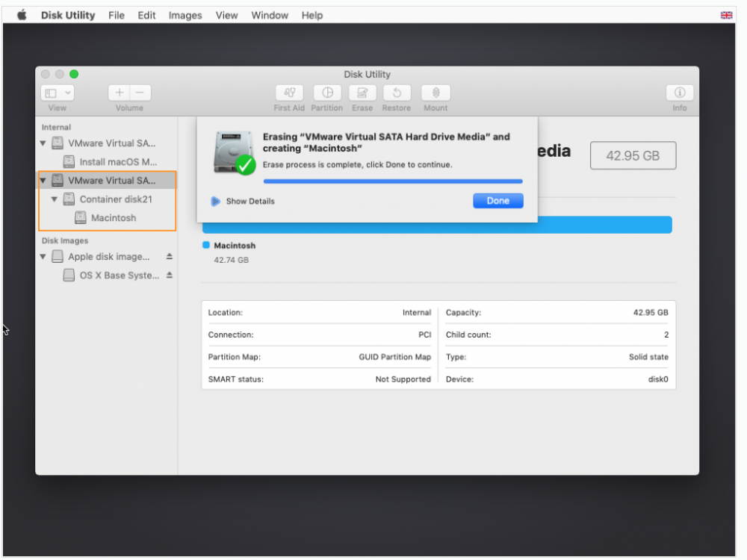The image size is (747, 560).
Task: Click the Restore toolbar icon
Action: click(x=397, y=93)
